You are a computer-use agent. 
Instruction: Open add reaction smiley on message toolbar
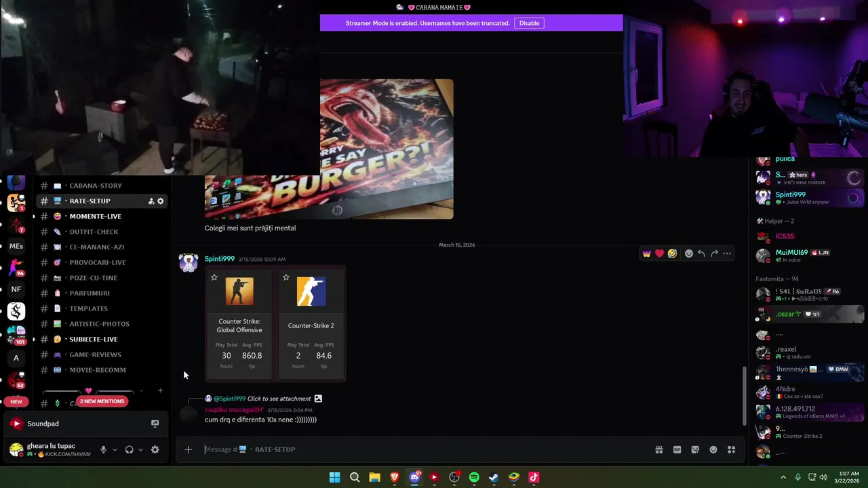coord(689,253)
